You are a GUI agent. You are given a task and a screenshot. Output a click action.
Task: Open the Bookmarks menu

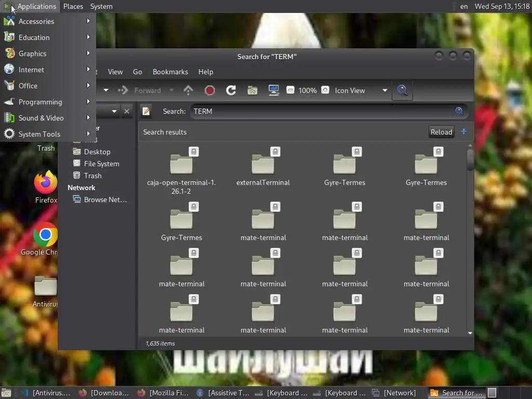[x=170, y=72]
